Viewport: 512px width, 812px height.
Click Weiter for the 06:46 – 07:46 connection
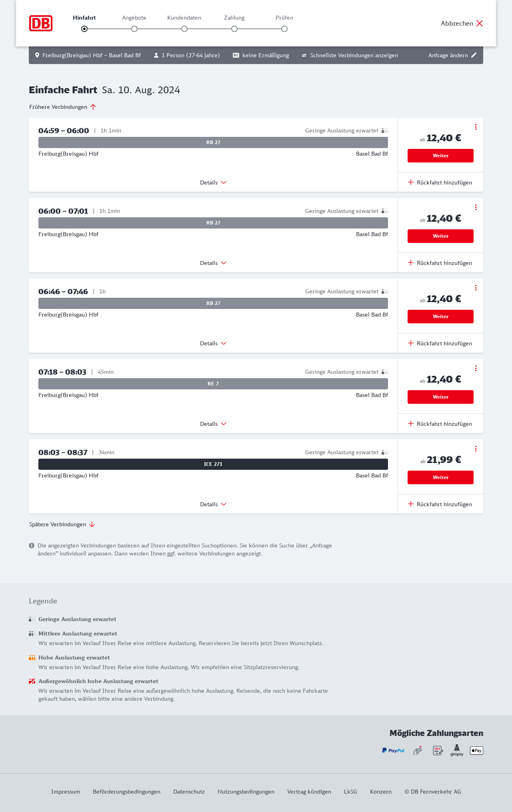pyautogui.click(x=440, y=317)
